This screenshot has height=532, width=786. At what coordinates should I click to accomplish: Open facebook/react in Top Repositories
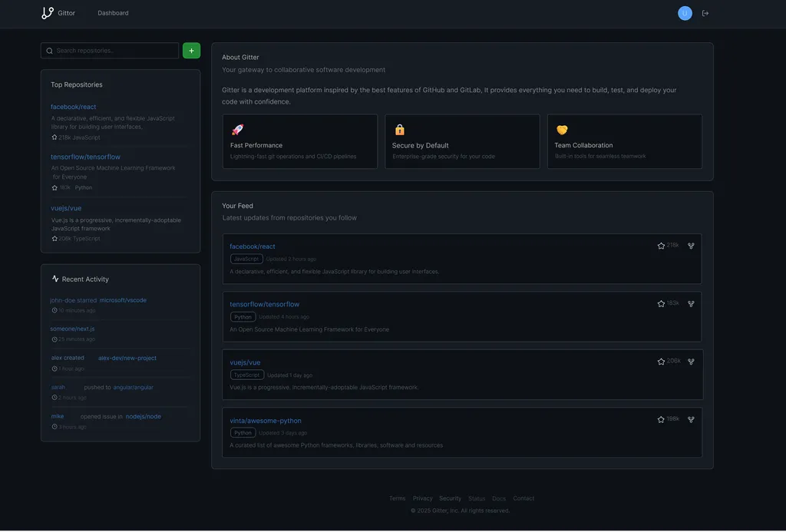[x=74, y=107]
